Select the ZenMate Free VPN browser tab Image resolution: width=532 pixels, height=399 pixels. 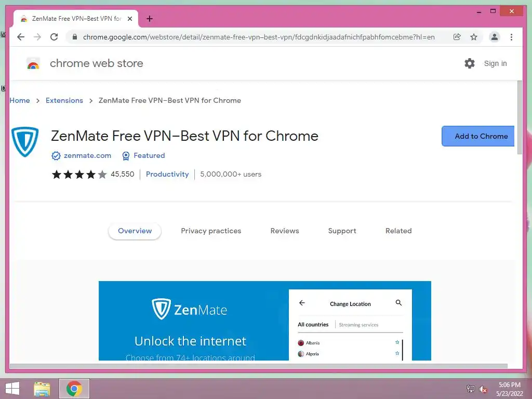point(76,19)
